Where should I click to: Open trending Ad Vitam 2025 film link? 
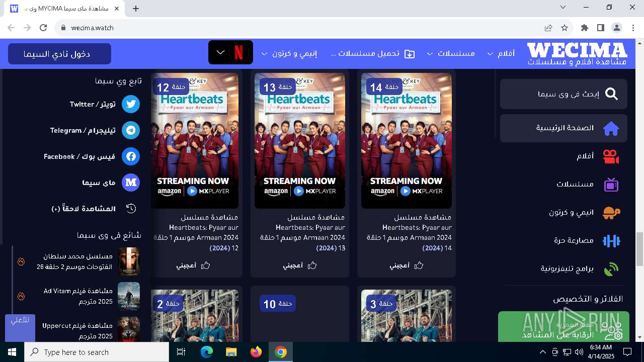pos(78,296)
